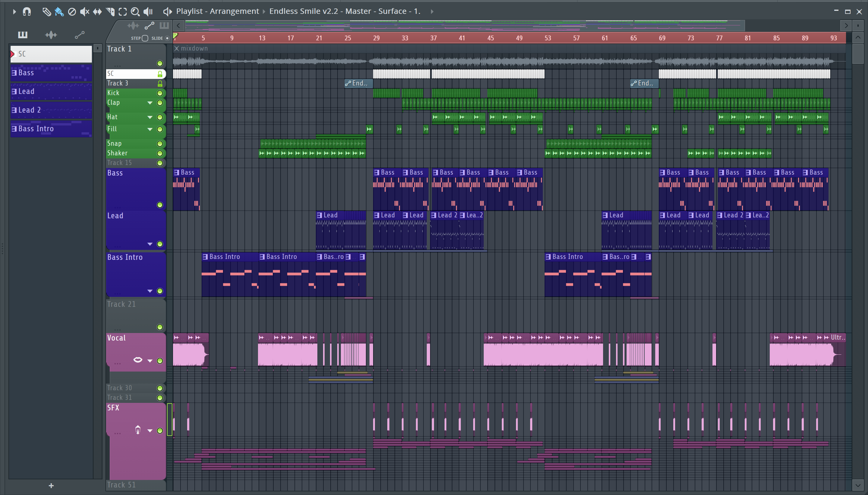Click the Vocal track header name
Image resolution: width=868 pixels, height=495 pixels.
coord(116,338)
